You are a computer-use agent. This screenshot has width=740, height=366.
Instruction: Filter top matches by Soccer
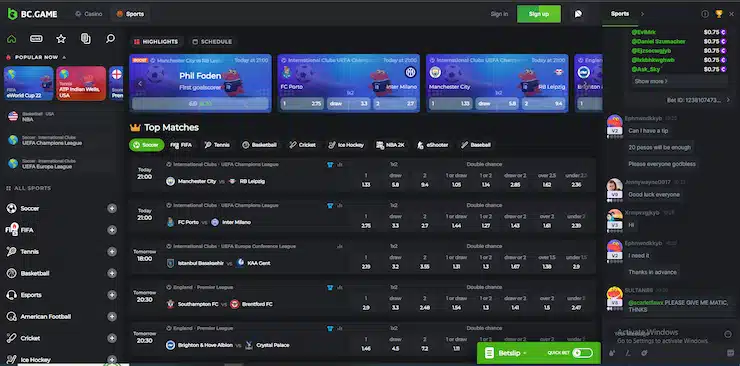(x=146, y=145)
